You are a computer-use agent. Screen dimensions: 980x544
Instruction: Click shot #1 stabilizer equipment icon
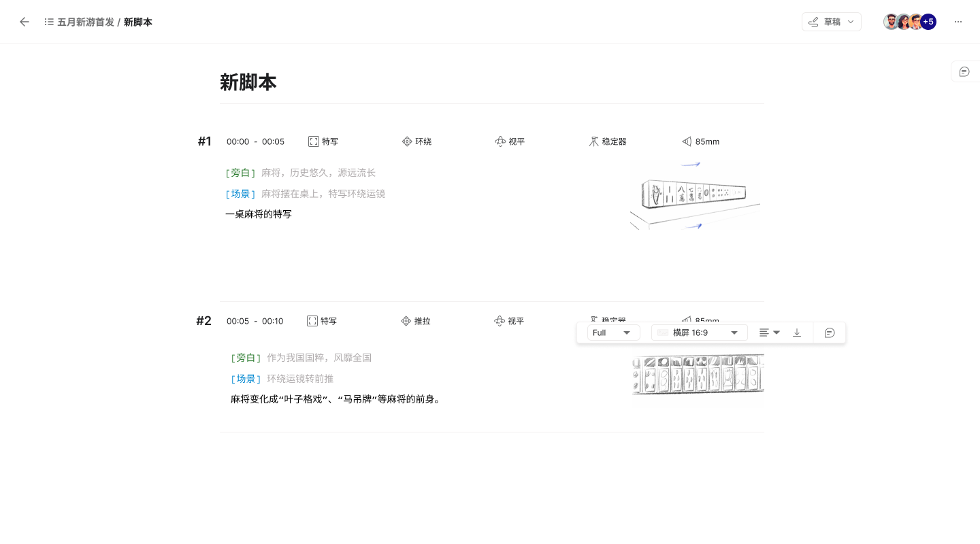[593, 141]
